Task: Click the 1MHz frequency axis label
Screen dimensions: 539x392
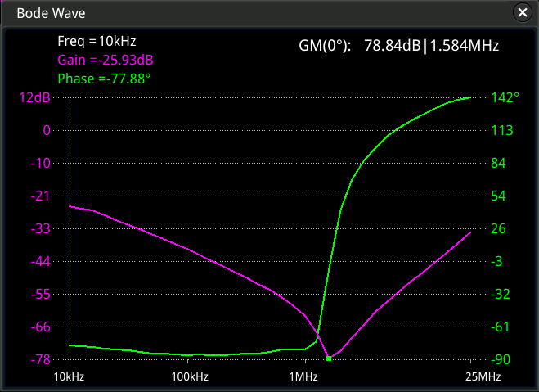Action: tap(304, 376)
